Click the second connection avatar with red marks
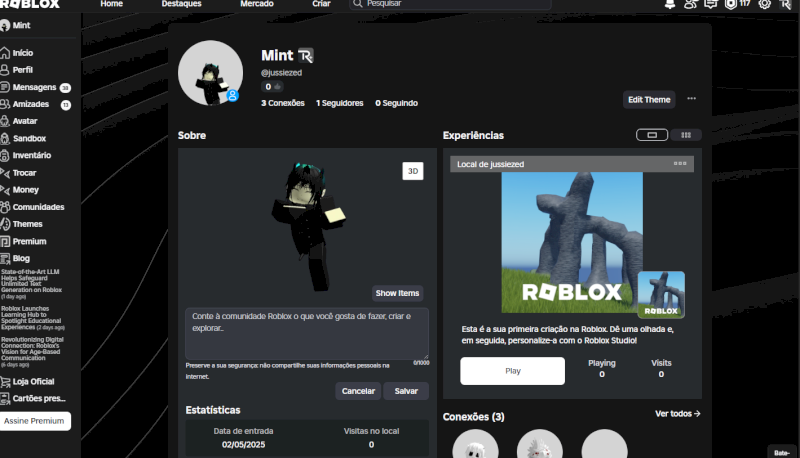The height and width of the screenshot is (458, 800). [x=540, y=444]
